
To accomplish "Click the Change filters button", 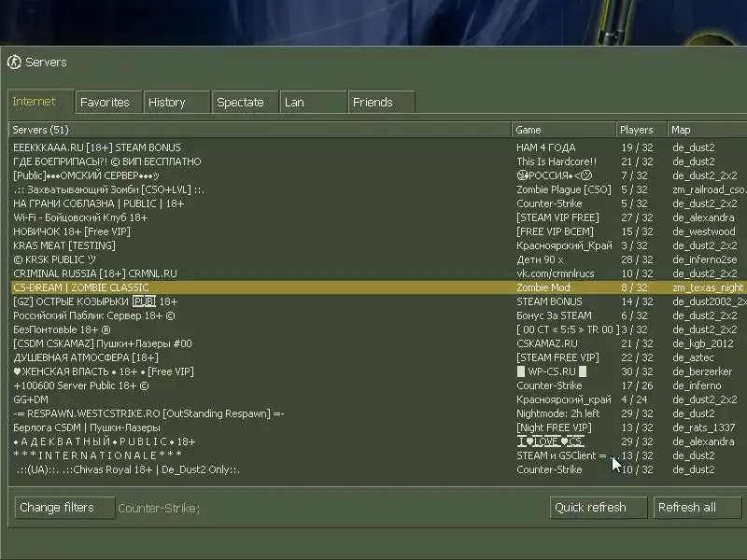I will click(x=64, y=508).
